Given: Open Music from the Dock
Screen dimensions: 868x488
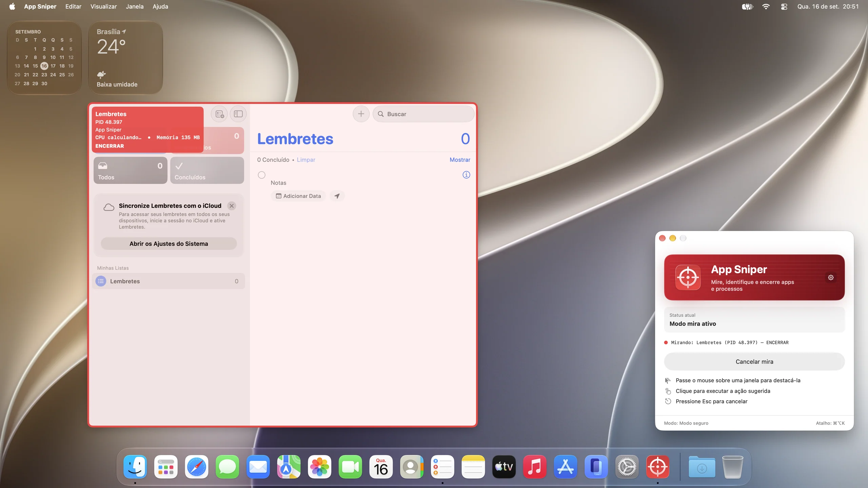Looking at the screenshot, I should pyautogui.click(x=535, y=467).
